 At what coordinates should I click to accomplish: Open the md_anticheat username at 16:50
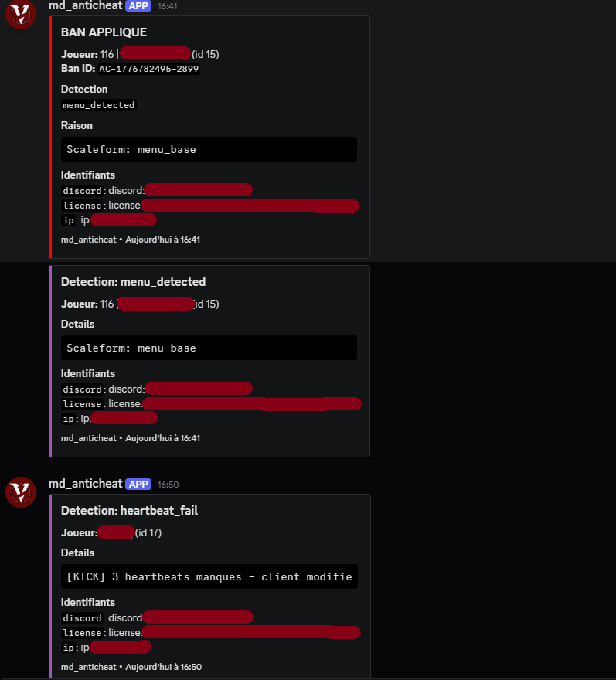[x=86, y=484]
